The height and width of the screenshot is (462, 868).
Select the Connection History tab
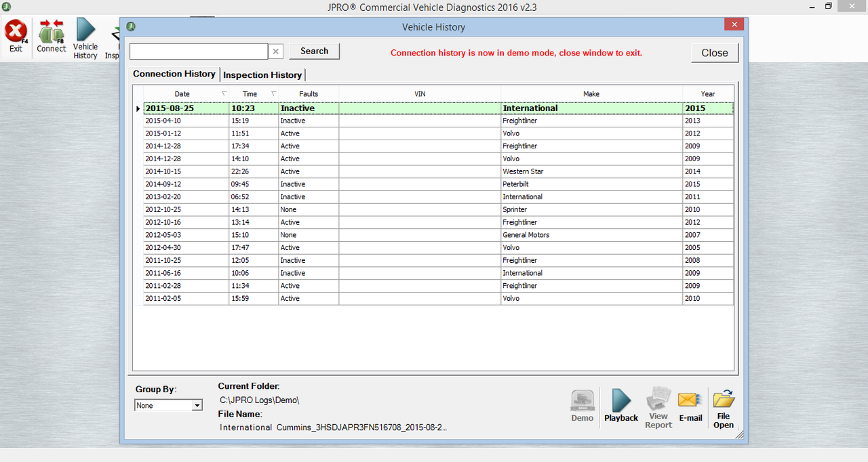(174, 74)
